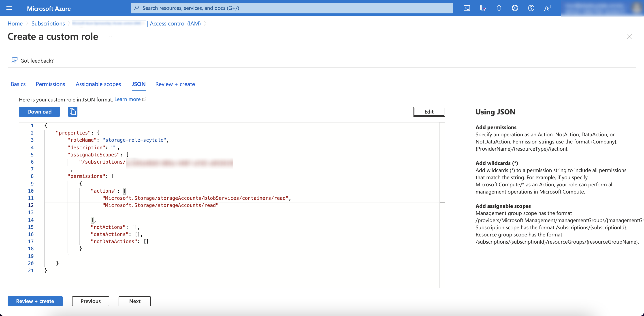The image size is (644, 316).
Task: Select the JSON tab
Action: click(x=139, y=84)
